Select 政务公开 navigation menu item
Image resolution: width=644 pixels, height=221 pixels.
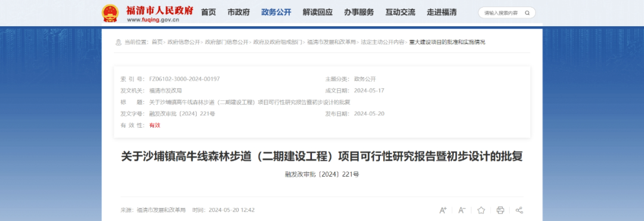pos(276,13)
